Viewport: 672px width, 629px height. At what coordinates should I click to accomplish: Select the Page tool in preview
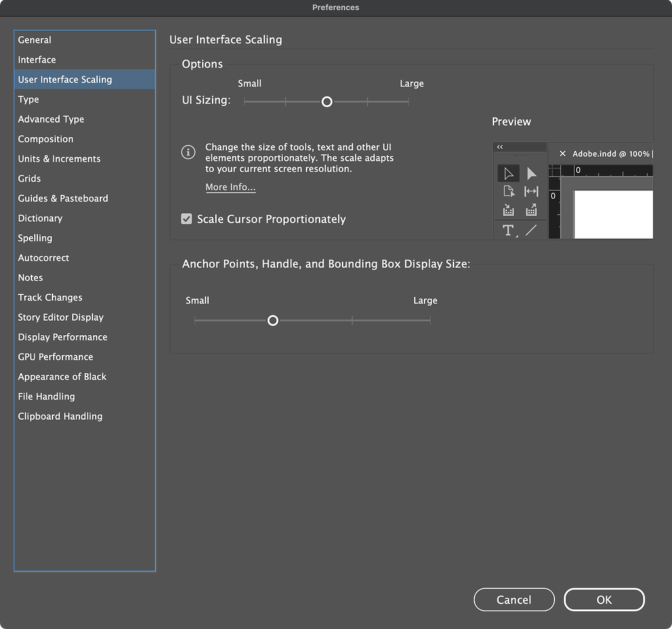[509, 191]
